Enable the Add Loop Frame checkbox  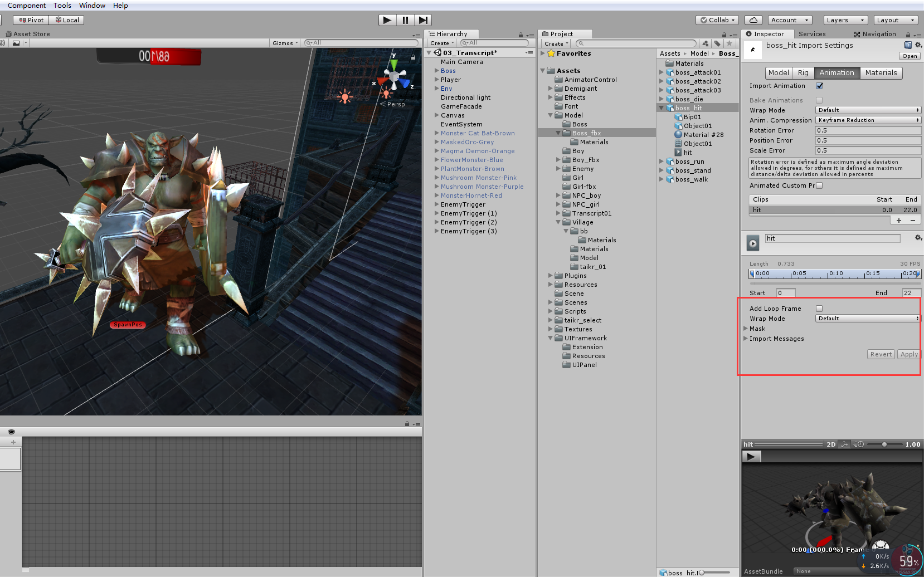click(819, 309)
